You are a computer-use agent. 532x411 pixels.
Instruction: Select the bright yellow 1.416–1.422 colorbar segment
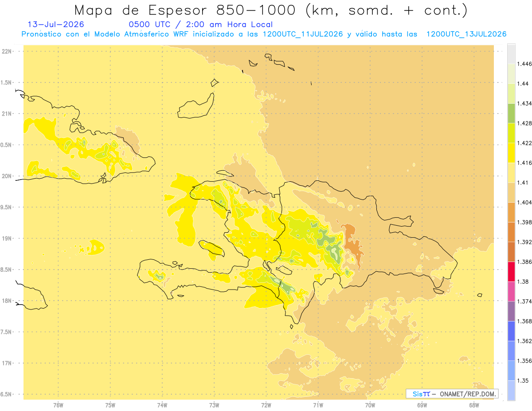(x=511, y=153)
